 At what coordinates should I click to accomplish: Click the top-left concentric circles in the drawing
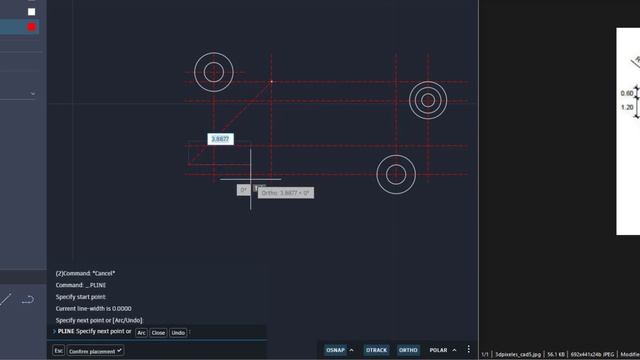[x=214, y=72]
